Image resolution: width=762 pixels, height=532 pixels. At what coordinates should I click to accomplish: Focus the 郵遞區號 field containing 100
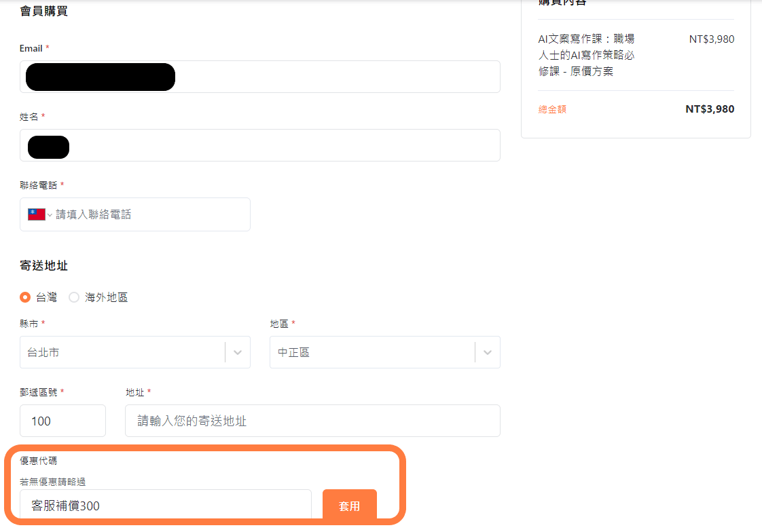62,421
